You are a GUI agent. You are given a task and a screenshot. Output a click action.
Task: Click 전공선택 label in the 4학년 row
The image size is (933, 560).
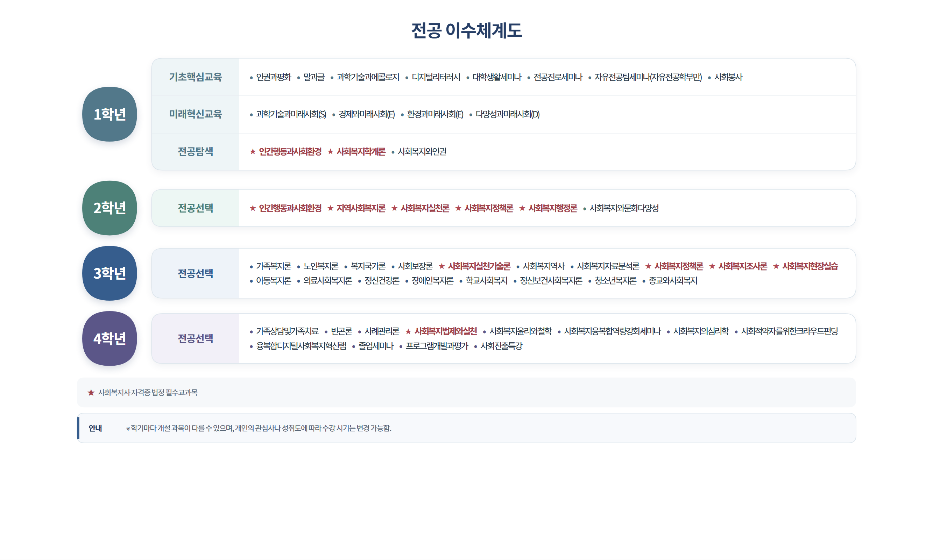(196, 338)
